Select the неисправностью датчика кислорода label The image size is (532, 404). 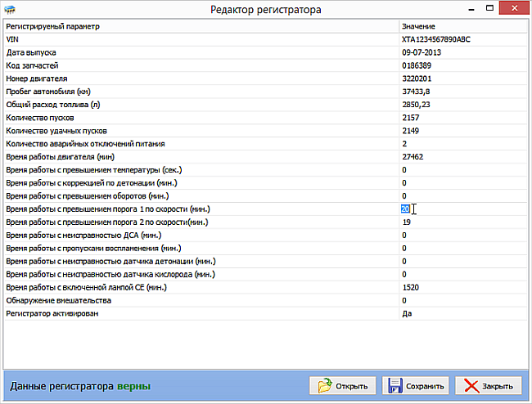(110, 274)
